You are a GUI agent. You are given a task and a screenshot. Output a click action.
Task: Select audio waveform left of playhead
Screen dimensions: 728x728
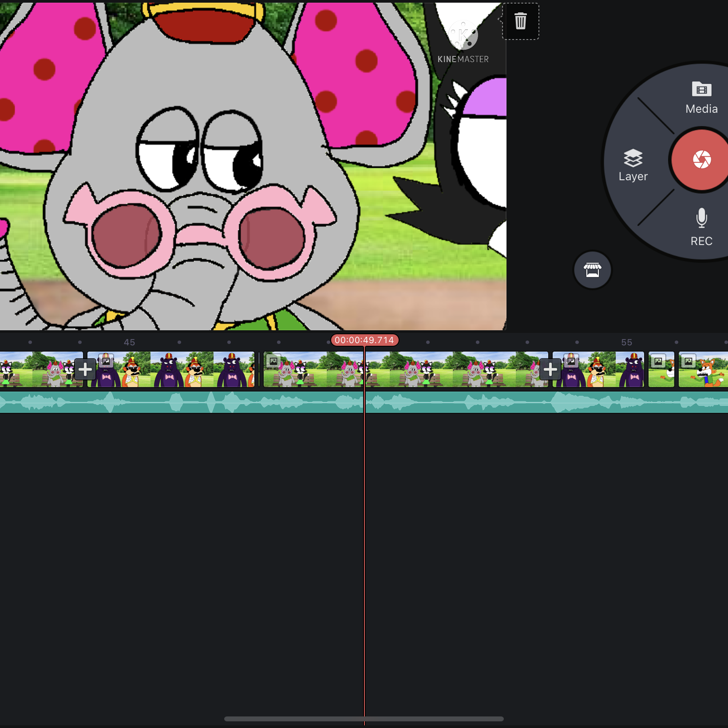178,402
